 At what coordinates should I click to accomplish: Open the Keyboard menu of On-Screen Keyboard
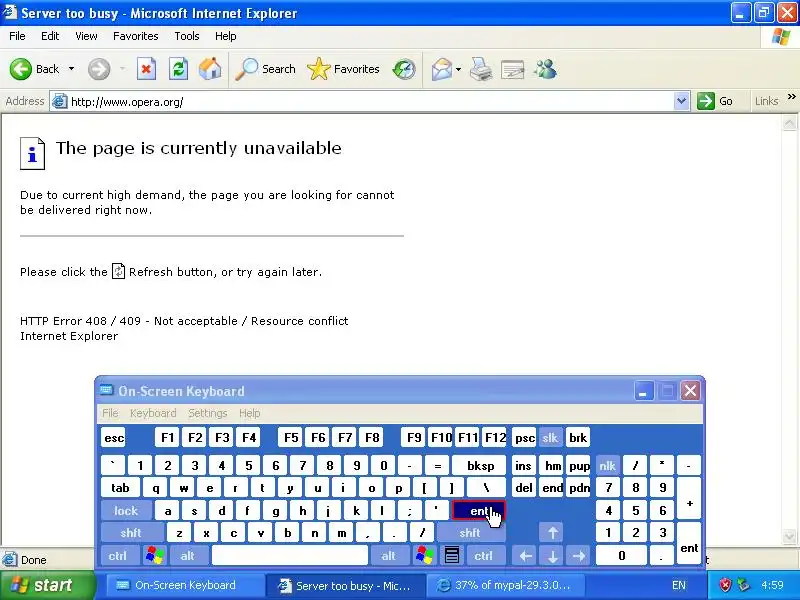pos(153,413)
